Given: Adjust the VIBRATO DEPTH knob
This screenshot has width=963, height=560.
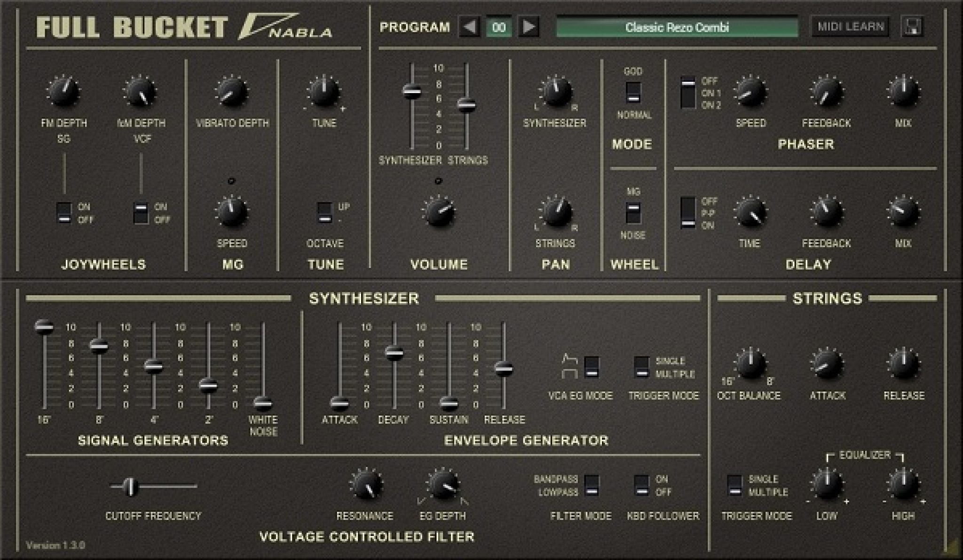Looking at the screenshot, I should pyautogui.click(x=231, y=92).
